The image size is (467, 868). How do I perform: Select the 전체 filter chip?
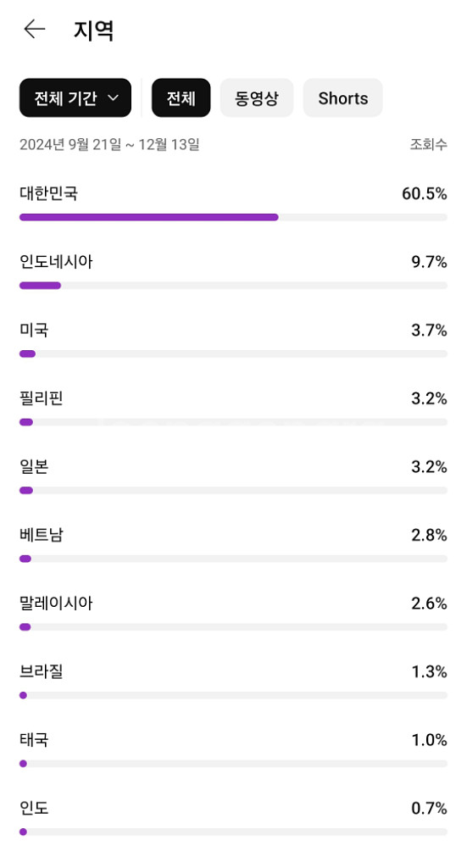click(x=181, y=98)
